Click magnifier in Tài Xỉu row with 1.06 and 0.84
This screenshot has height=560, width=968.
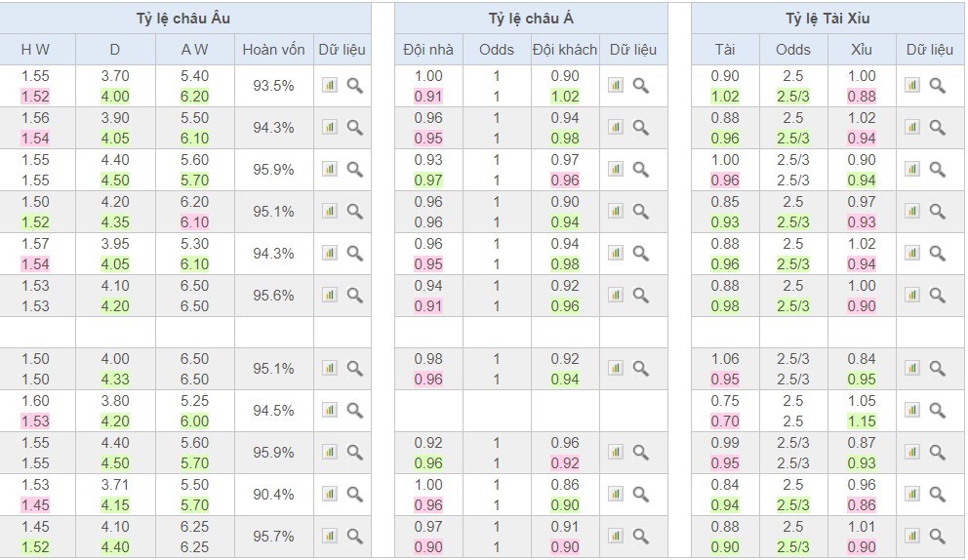pyautogui.click(x=937, y=369)
